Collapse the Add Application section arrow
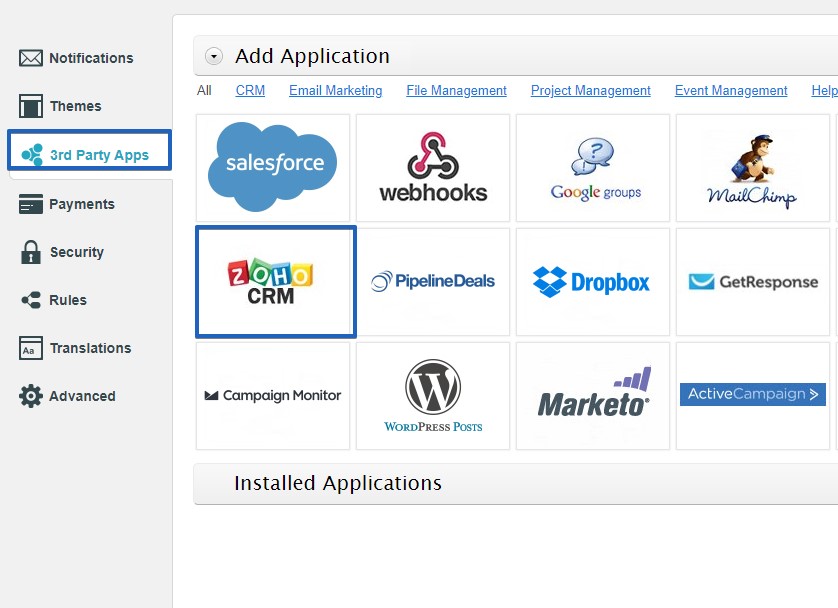The height and width of the screenshot is (608, 838). tap(214, 56)
